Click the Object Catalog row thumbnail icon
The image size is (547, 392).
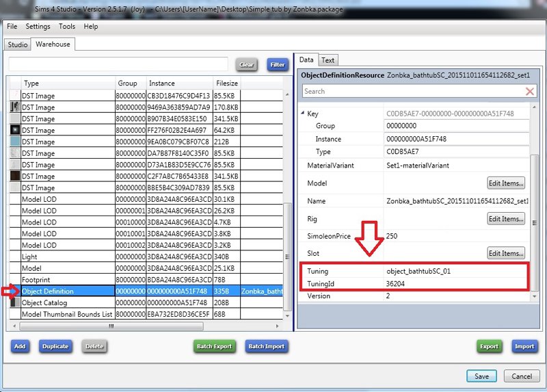click(x=14, y=302)
